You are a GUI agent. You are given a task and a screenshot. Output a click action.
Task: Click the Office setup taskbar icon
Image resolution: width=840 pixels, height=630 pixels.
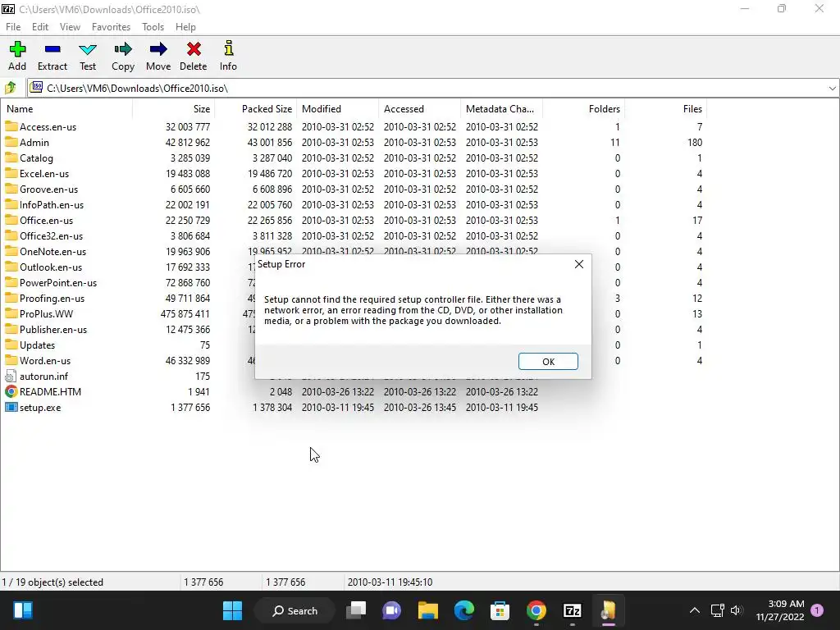(608, 610)
